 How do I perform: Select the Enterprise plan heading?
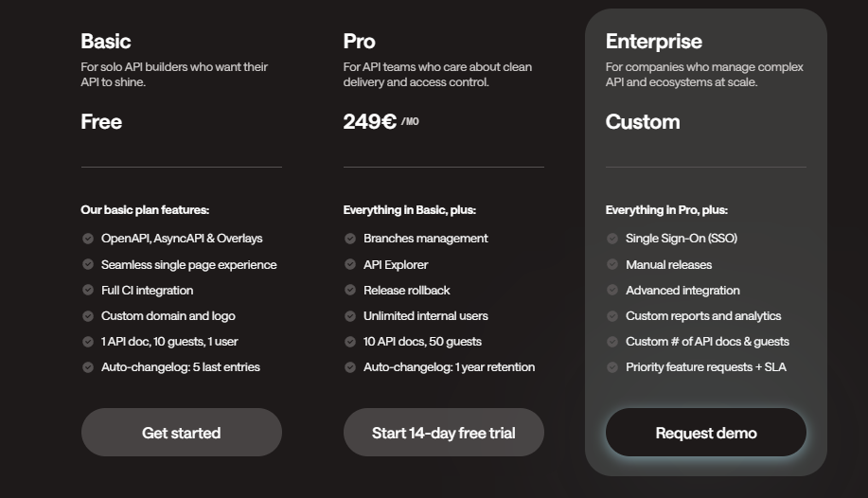tap(654, 42)
